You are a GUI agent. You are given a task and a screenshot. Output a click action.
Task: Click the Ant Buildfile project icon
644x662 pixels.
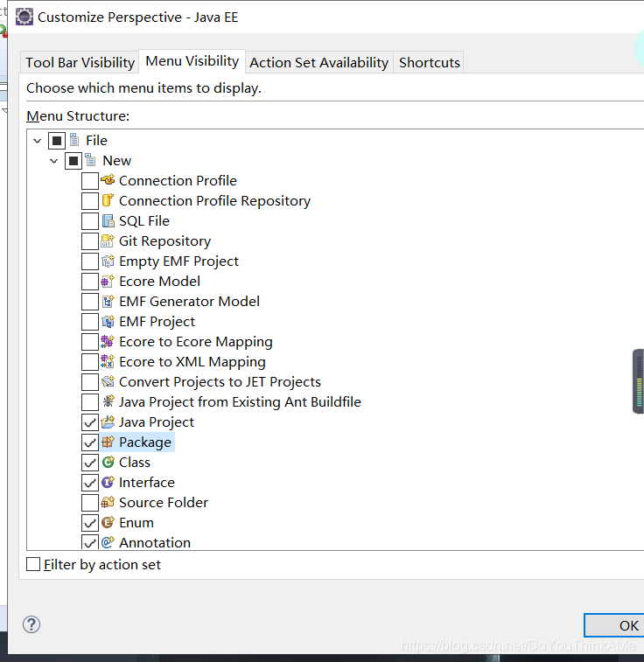click(108, 401)
